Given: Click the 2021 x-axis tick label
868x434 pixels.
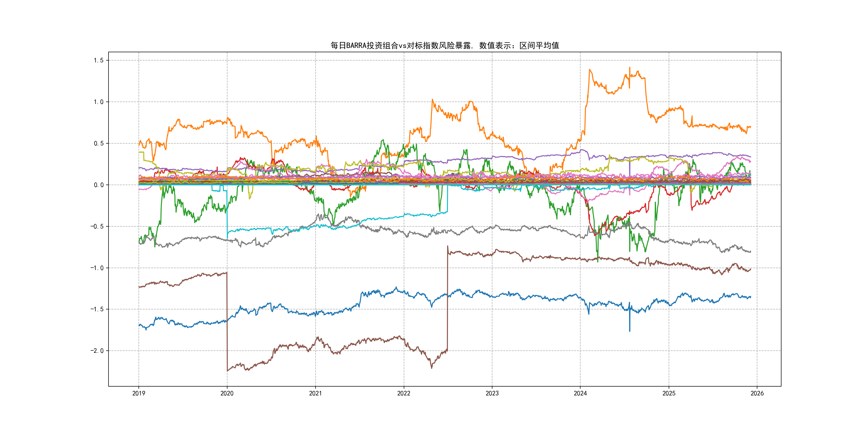Looking at the screenshot, I should [x=315, y=393].
